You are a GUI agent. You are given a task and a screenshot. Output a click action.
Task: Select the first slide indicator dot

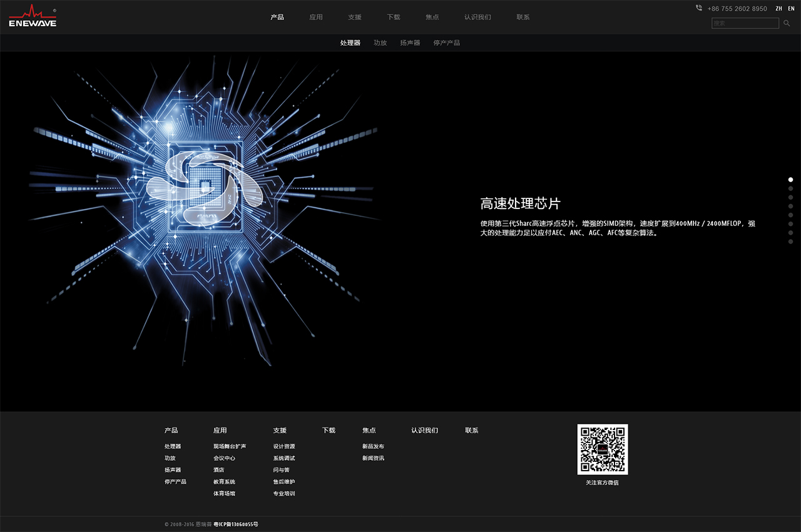click(790, 180)
